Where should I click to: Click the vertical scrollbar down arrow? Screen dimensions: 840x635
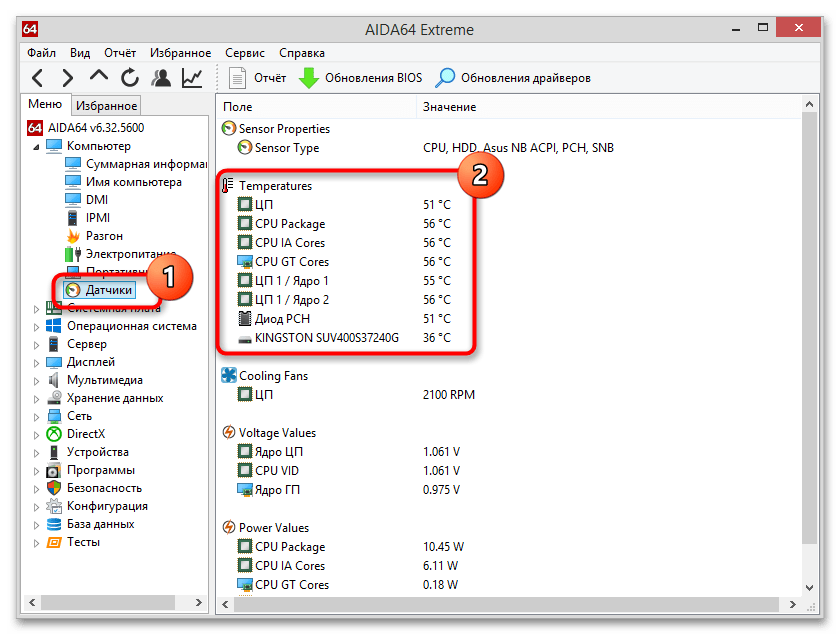click(809, 588)
